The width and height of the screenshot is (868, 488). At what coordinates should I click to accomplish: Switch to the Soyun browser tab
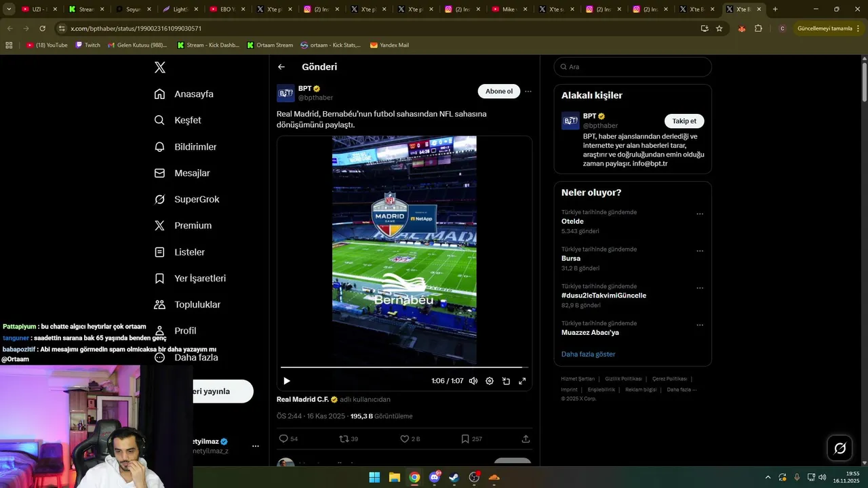click(134, 9)
